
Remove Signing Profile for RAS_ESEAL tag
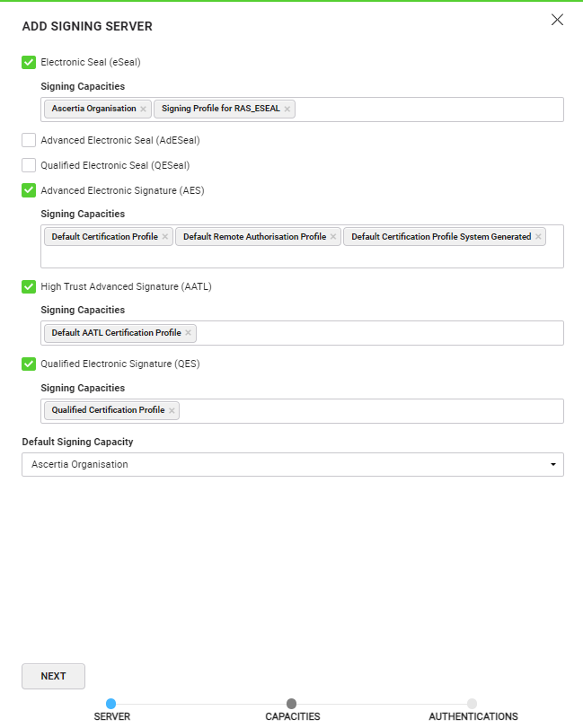(x=287, y=110)
